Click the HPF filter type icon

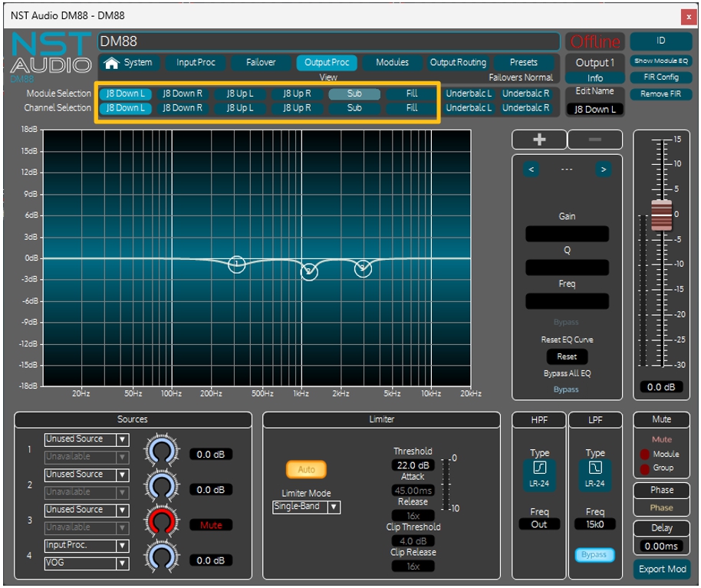pyautogui.click(x=539, y=467)
